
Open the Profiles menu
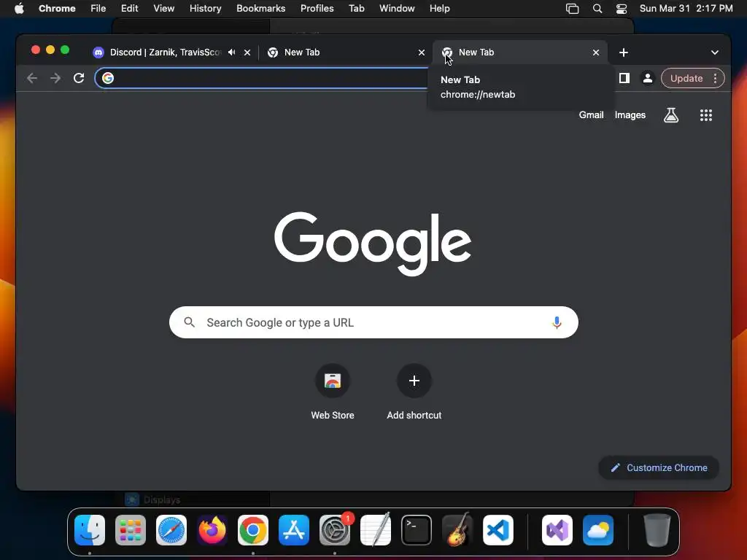click(x=317, y=9)
